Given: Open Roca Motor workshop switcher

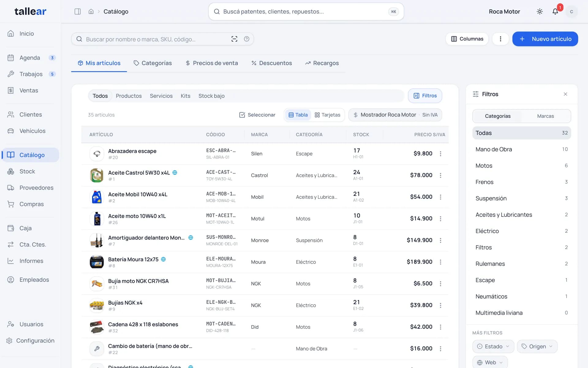Looking at the screenshot, I should 504,11.
